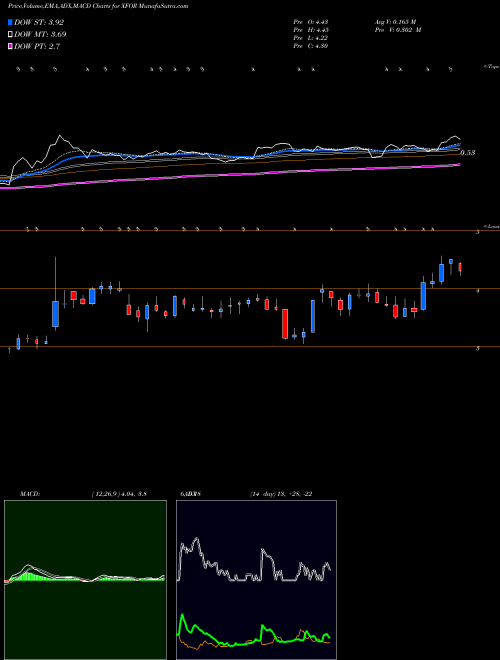500x660 pixels.
Task: Click the ADX indicator panel chart
Action: [256, 580]
